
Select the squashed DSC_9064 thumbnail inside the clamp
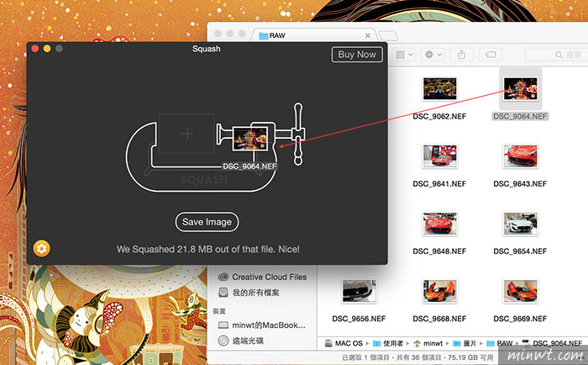coord(250,138)
